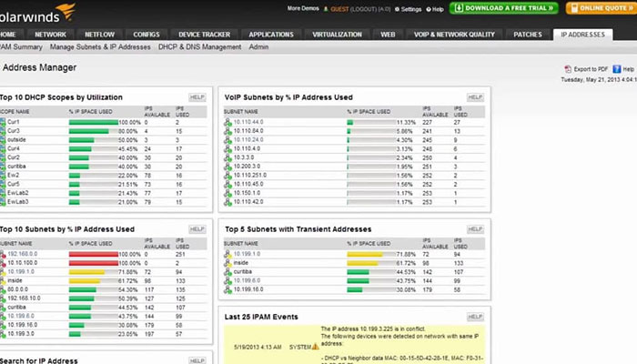Click the Export to PDF link text

pyautogui.click(x=591, y=69)
